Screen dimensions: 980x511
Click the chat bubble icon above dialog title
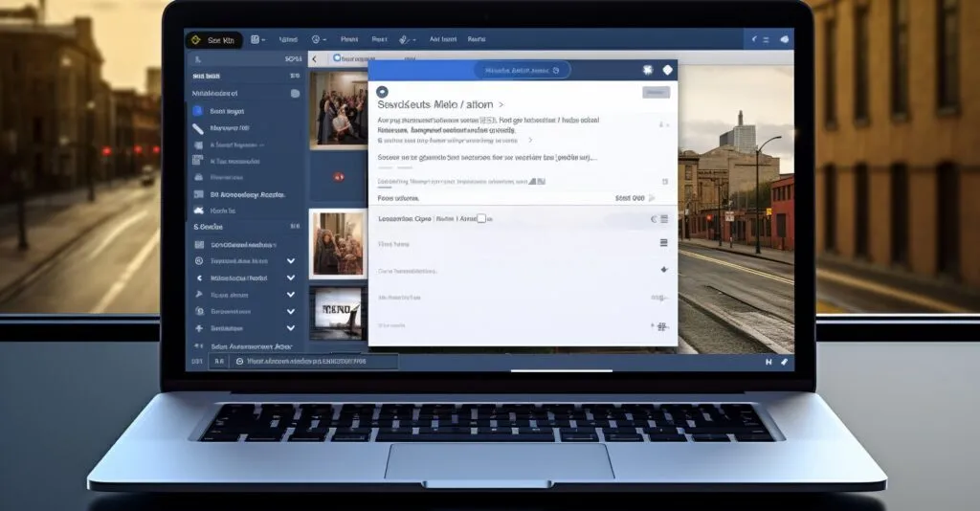coord(382,92)
